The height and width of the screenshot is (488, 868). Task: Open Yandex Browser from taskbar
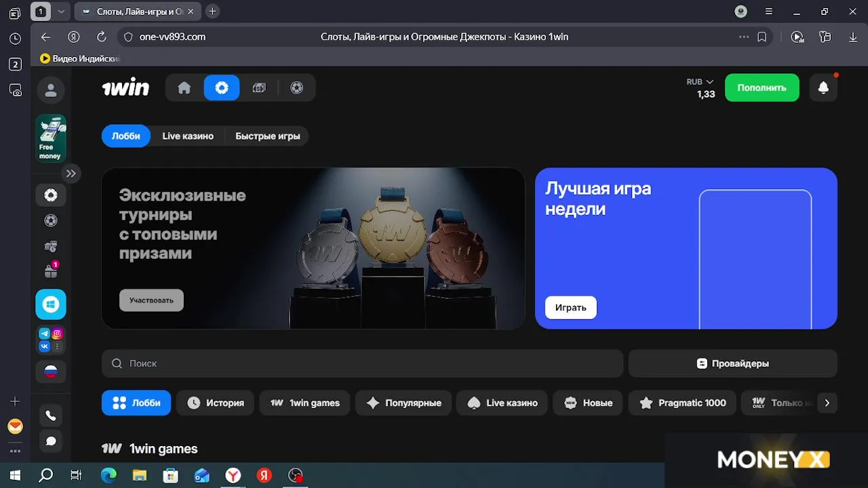(x=233, y=475)
